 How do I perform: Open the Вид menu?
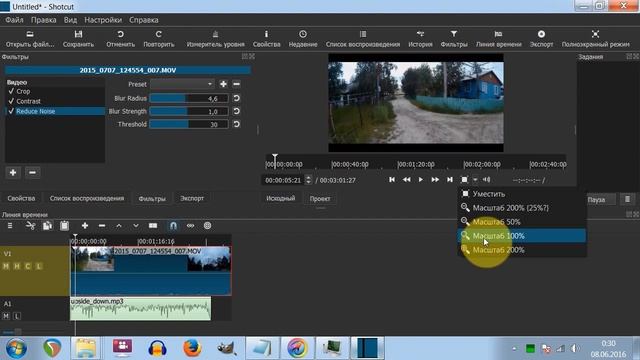pos(70,20)
